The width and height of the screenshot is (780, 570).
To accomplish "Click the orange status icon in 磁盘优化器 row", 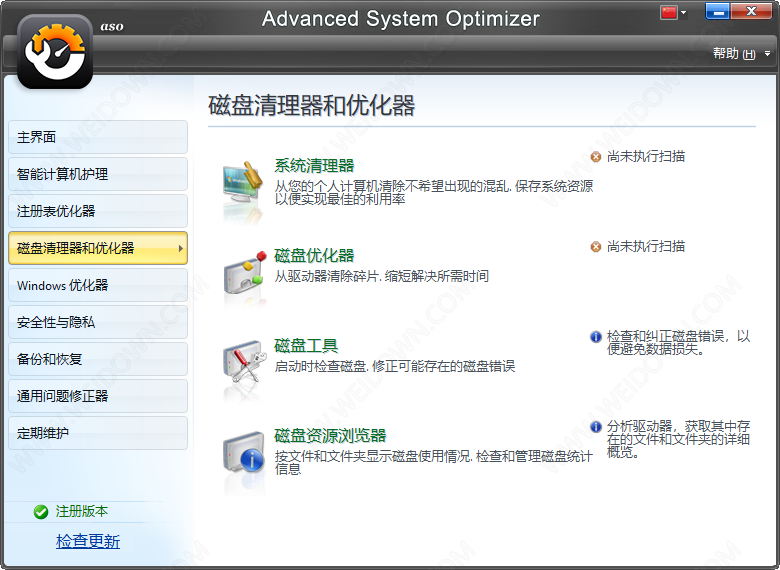I will click(595, 247).
